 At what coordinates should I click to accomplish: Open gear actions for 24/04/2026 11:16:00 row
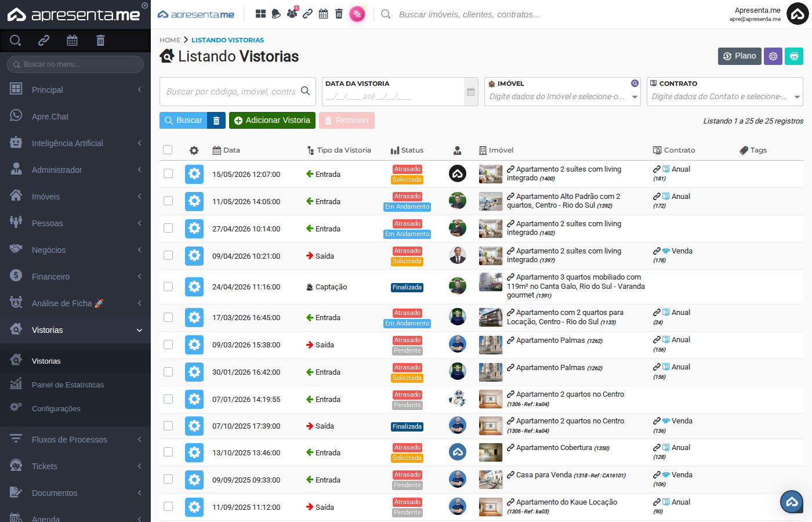(194, 287)
